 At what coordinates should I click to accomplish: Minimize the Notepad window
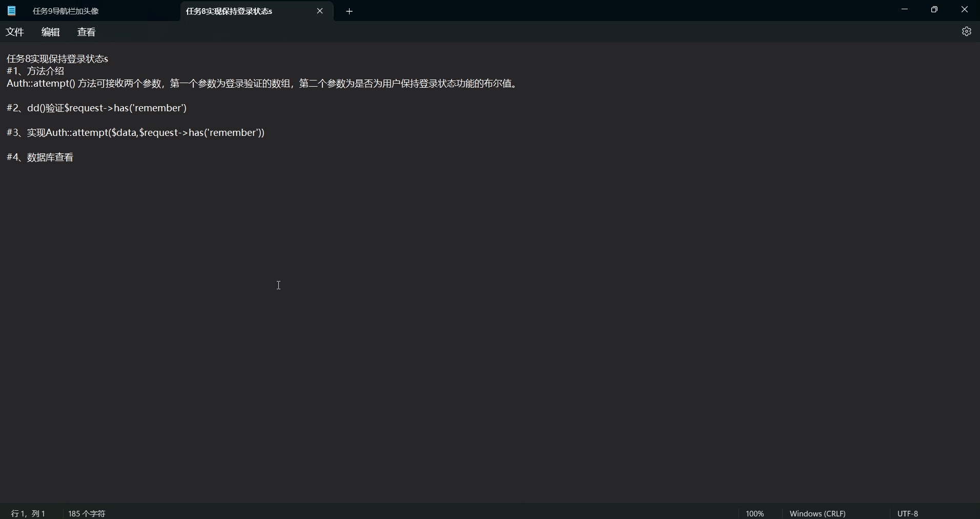click(904, 9)
